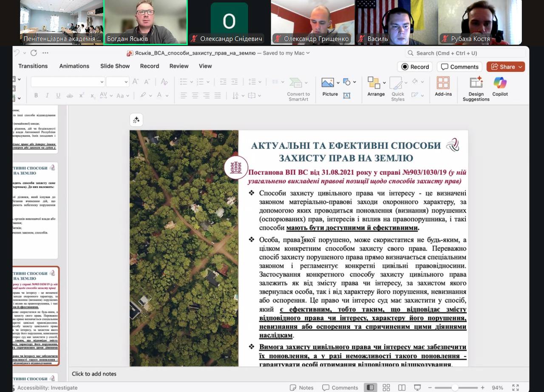The image size is (544, 392).
Task: Click the zoom slider handle
Action: 455,387
